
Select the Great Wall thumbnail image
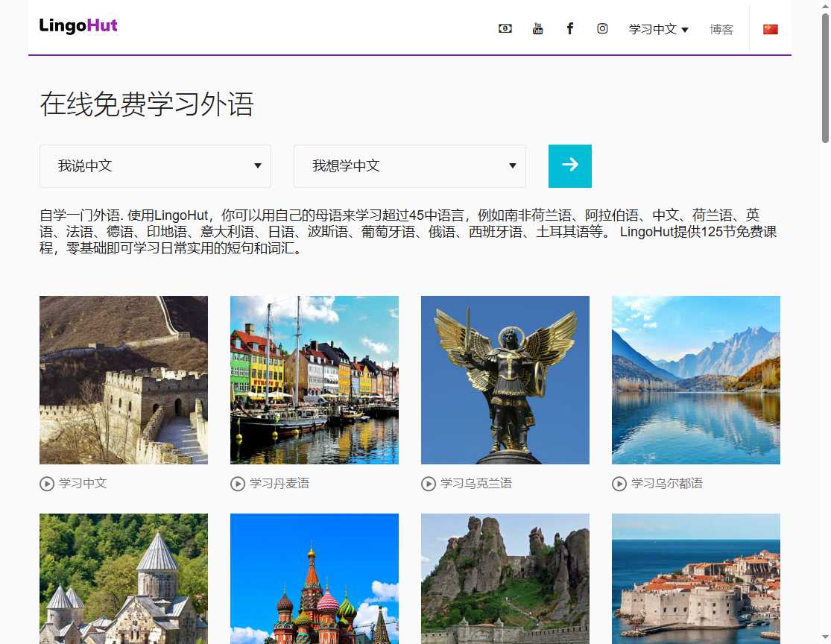pos(124,380)
